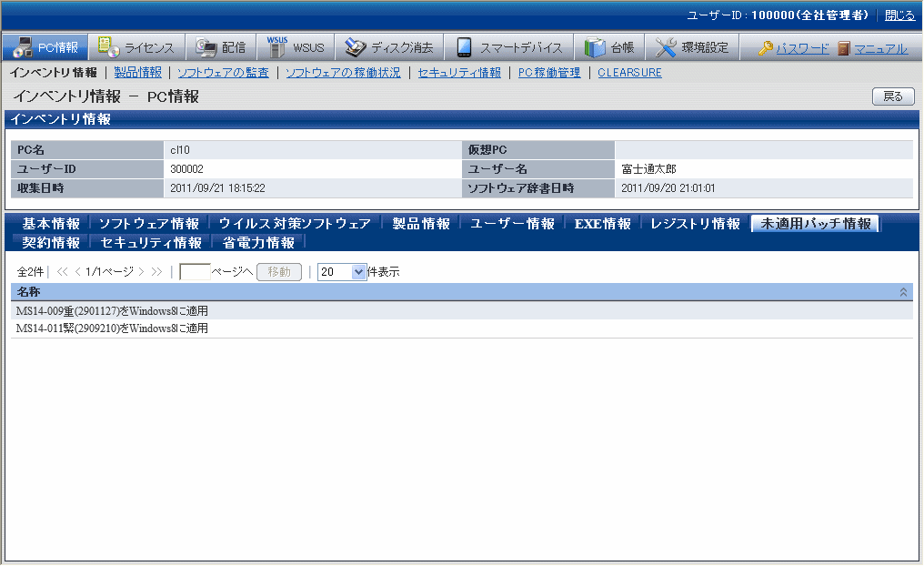Viewport: 924px width, 566px height.
Task: Click the user ID value 300002
Action: coord(186,169)
